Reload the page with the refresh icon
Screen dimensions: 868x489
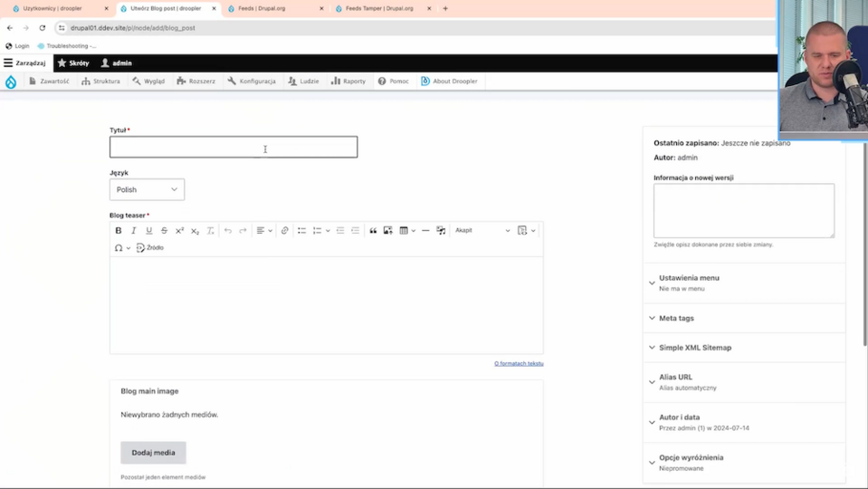tap(42, 28)
